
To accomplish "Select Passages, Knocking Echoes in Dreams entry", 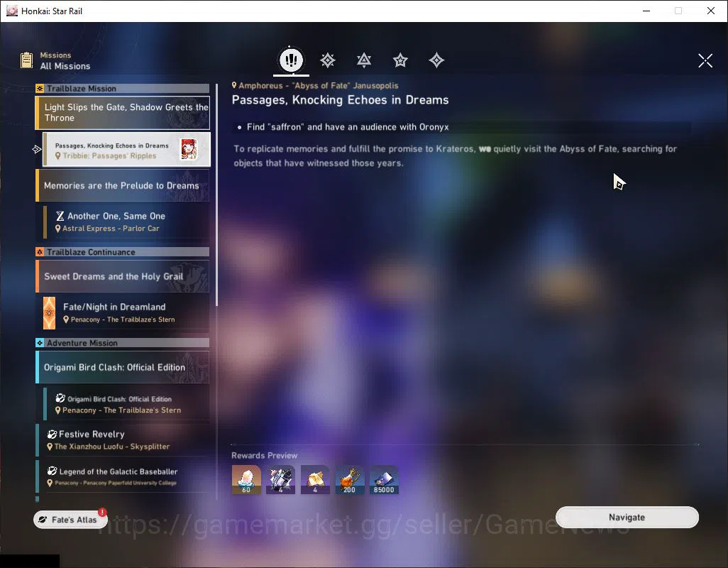I will point(126,150).
